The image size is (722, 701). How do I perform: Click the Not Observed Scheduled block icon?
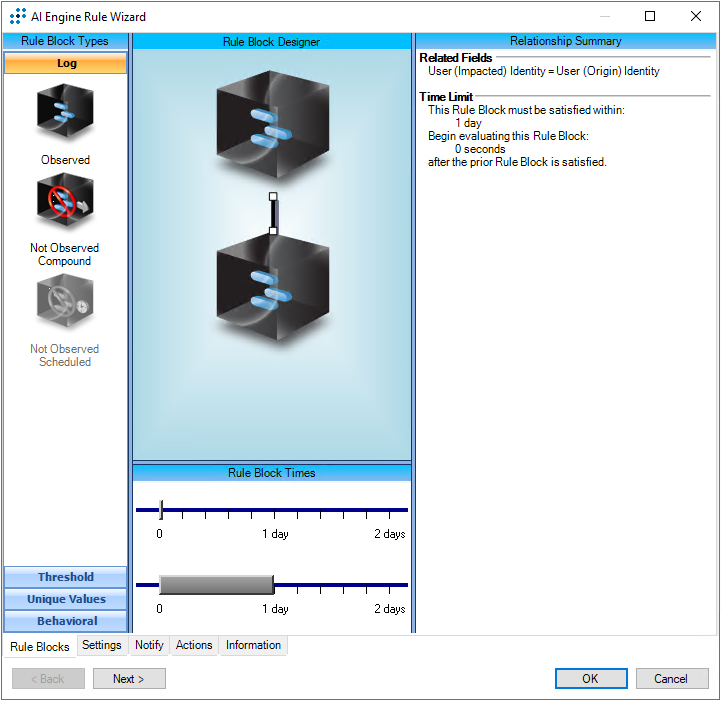tap(65, 302)
